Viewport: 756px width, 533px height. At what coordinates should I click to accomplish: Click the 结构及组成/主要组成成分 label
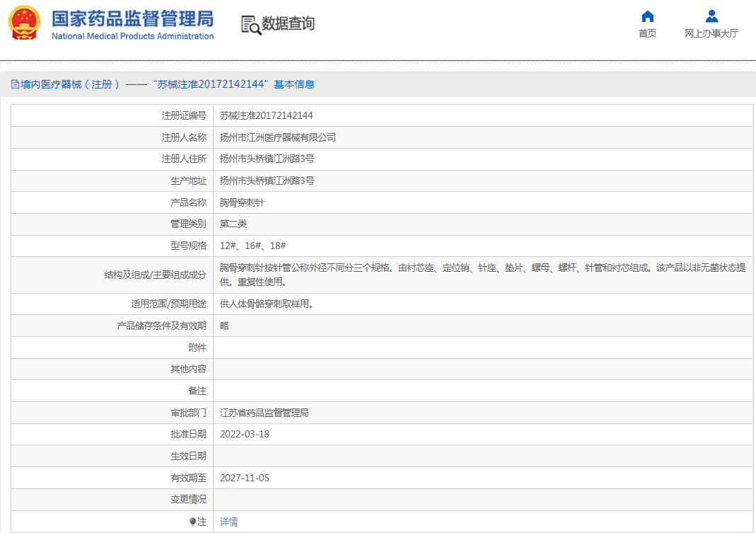pyautogui.click(x=156, y=275)
